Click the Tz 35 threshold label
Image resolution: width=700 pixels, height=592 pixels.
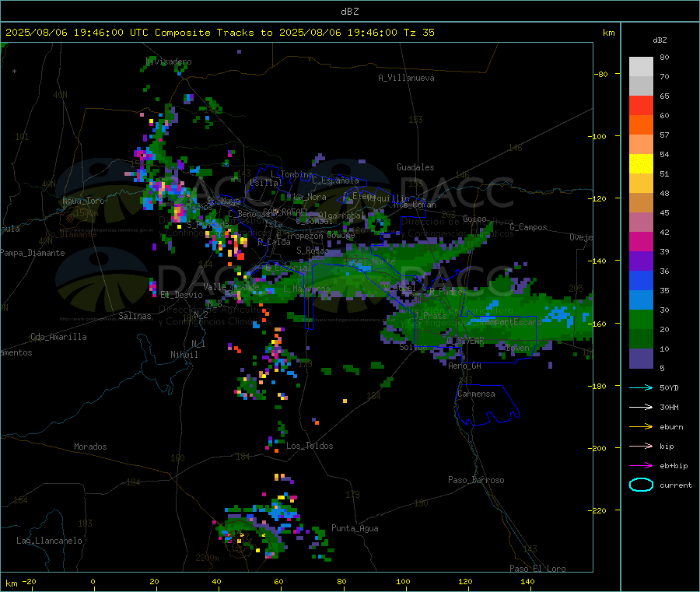(x=419, y=32)
